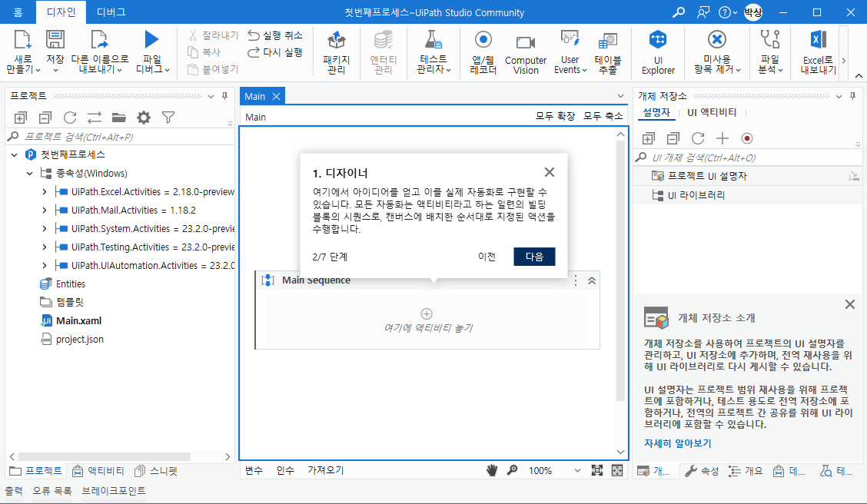Screen dimensions: 867x504
Task: Click 실행 취소 (Undo)
Action: pos(275,35)
